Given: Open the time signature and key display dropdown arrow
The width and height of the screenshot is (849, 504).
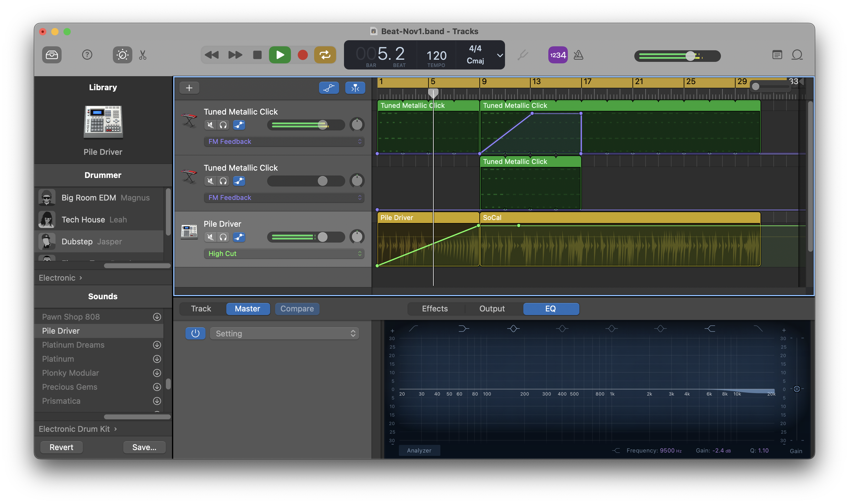Looking at the screenshot, I should [x=500, y=55].
